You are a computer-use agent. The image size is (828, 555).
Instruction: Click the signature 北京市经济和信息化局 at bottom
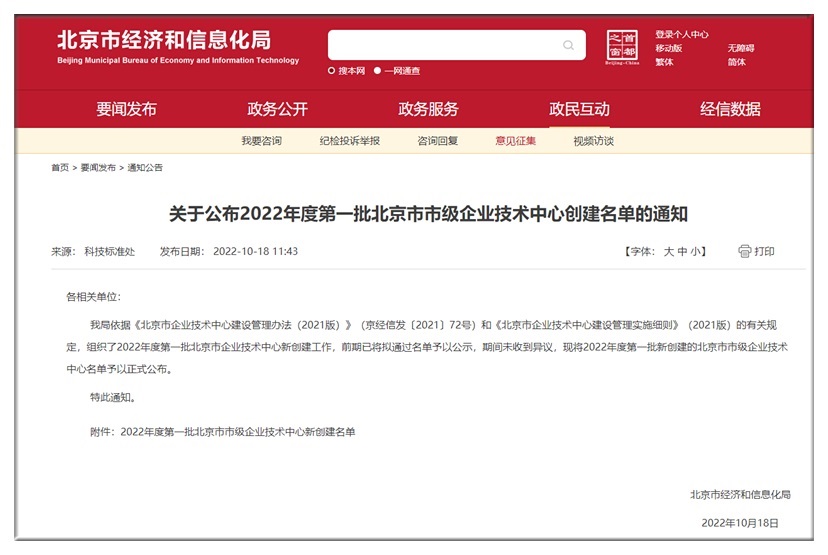(740, 495)
